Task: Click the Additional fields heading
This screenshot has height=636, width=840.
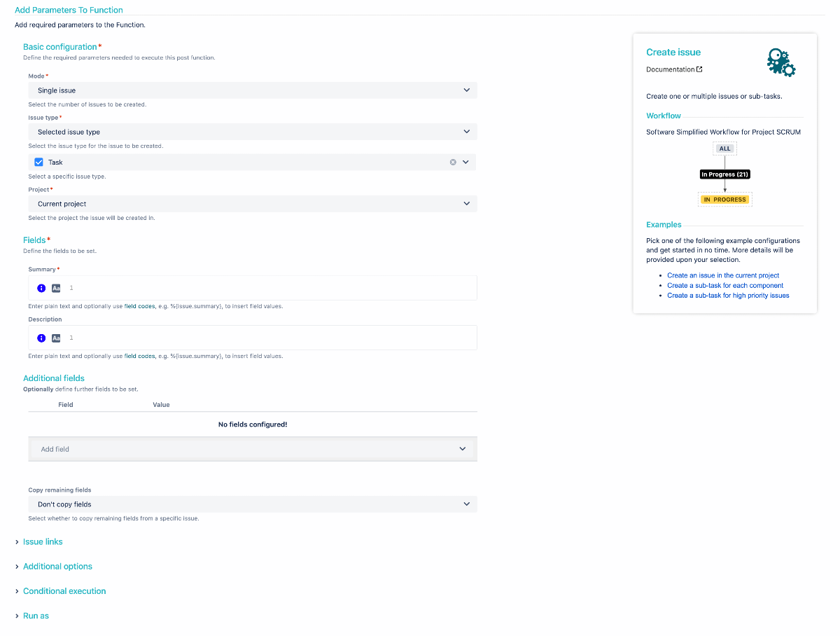Action: [x=54, y=378]
